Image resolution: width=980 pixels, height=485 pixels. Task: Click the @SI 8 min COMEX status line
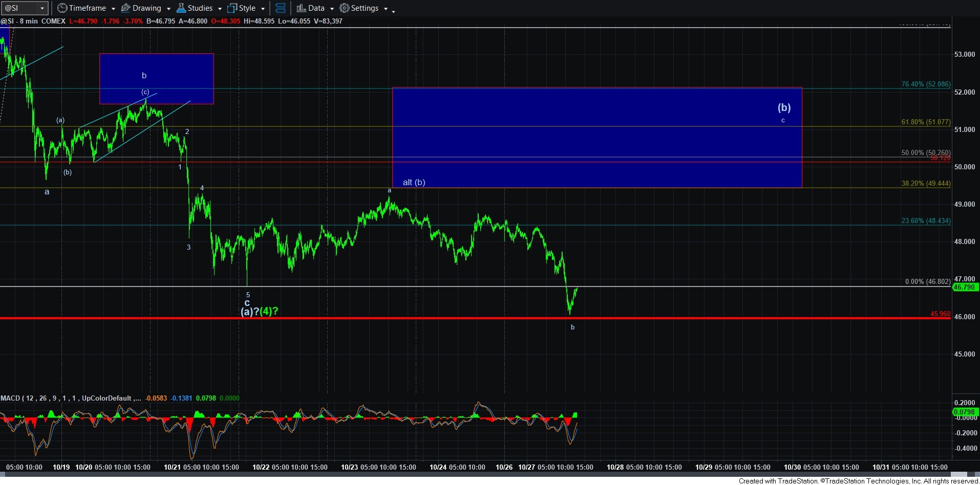point(33,21)
